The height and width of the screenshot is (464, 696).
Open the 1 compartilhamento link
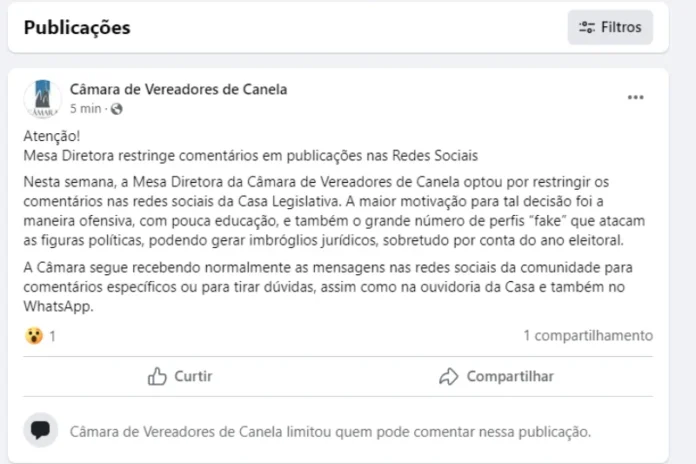(588, 336)
